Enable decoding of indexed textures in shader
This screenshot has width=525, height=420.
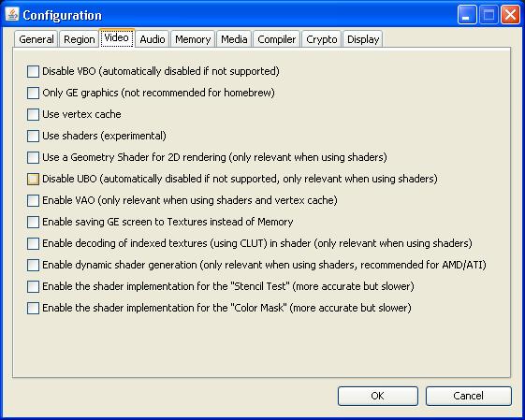point(33,243)
